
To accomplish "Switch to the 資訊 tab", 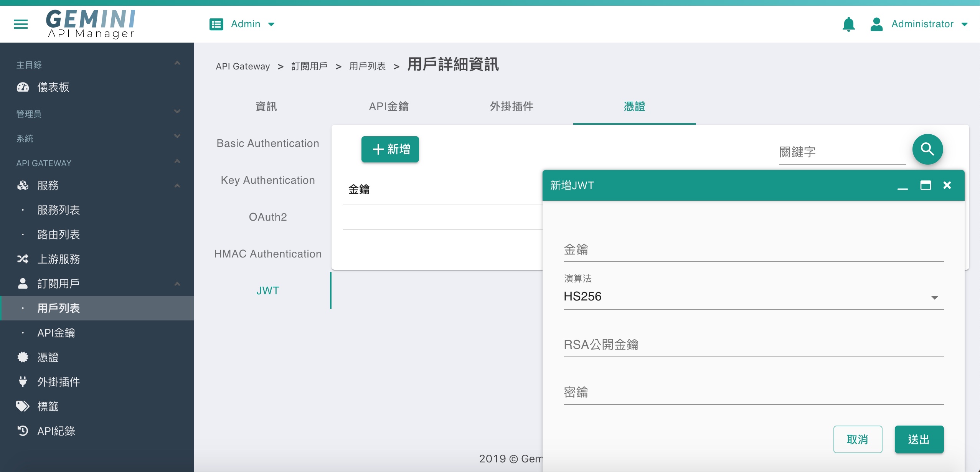I will (266, 106).
